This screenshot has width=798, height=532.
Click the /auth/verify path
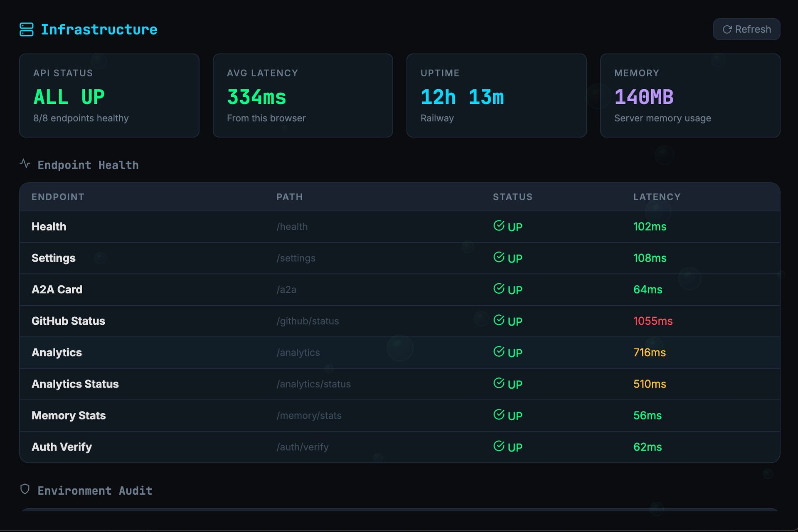pos(303,447)
